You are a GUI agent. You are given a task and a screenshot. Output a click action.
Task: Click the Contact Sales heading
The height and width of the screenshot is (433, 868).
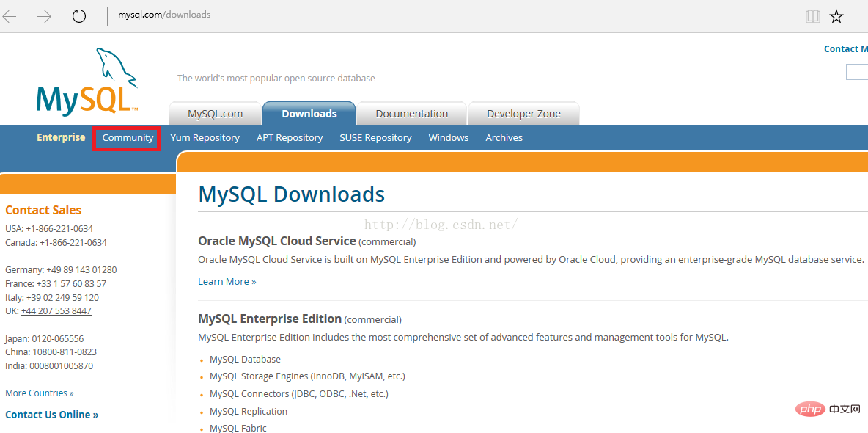[x=43, y=210]
